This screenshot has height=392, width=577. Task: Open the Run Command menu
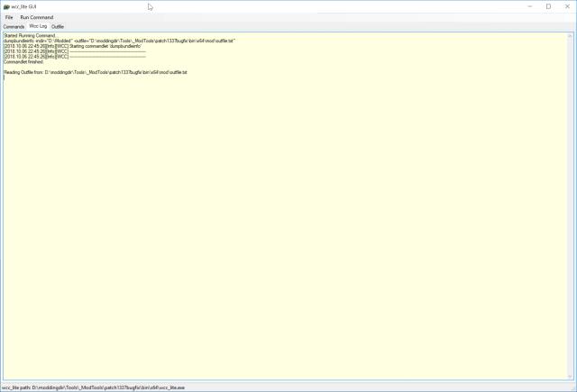click(x=37, y=17)
